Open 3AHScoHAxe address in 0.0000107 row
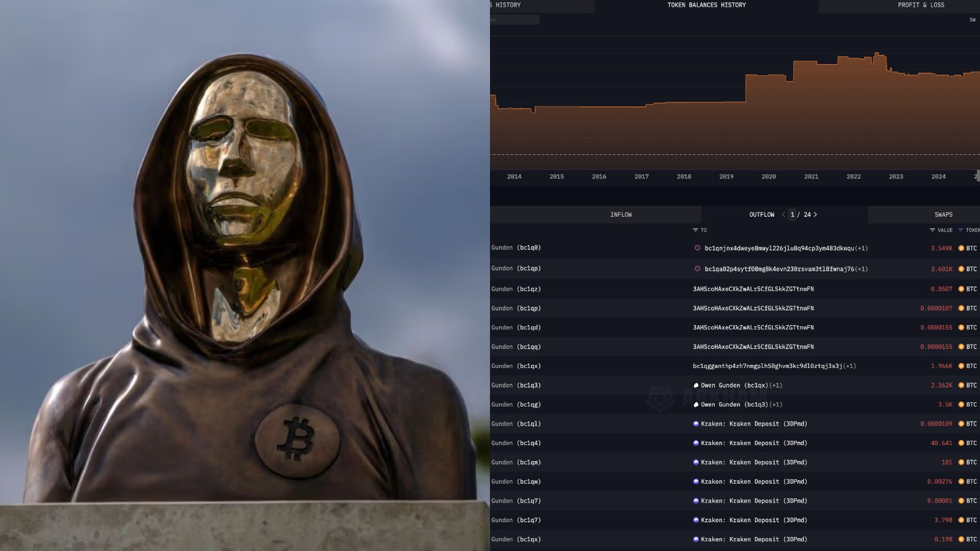The image size is (980, 551). 753,309
